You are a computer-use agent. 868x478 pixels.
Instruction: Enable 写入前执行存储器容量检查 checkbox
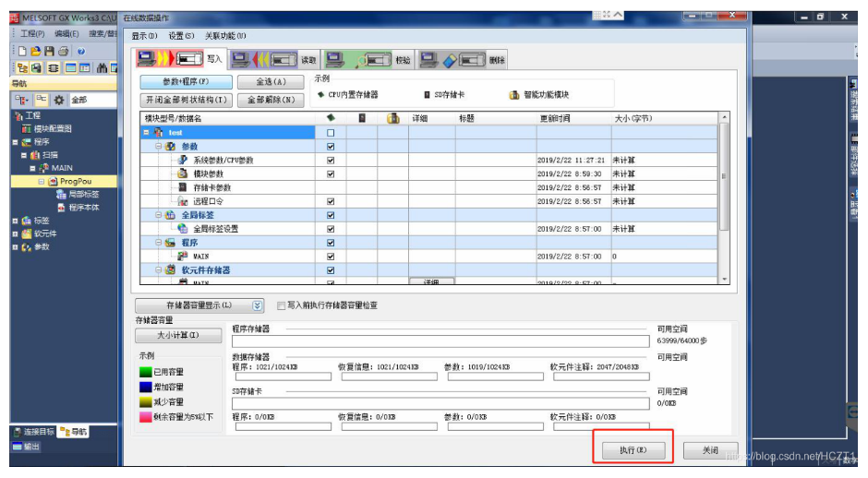pos(282,305)
